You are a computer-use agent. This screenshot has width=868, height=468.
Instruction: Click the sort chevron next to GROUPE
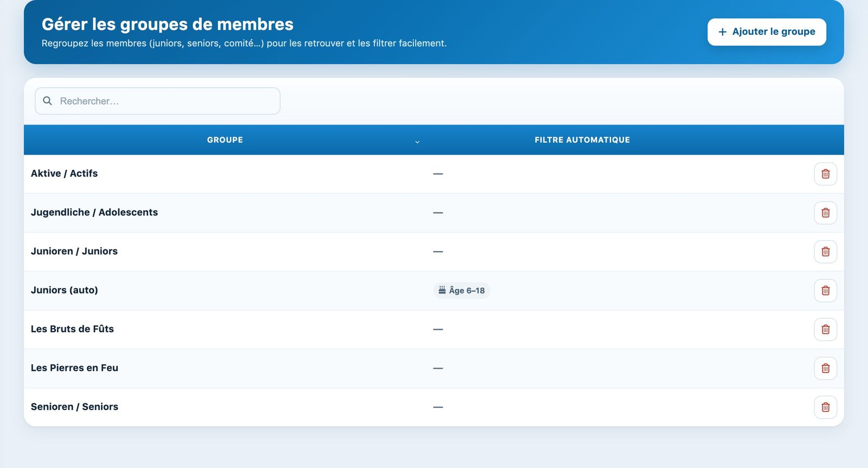pos(417,142)
